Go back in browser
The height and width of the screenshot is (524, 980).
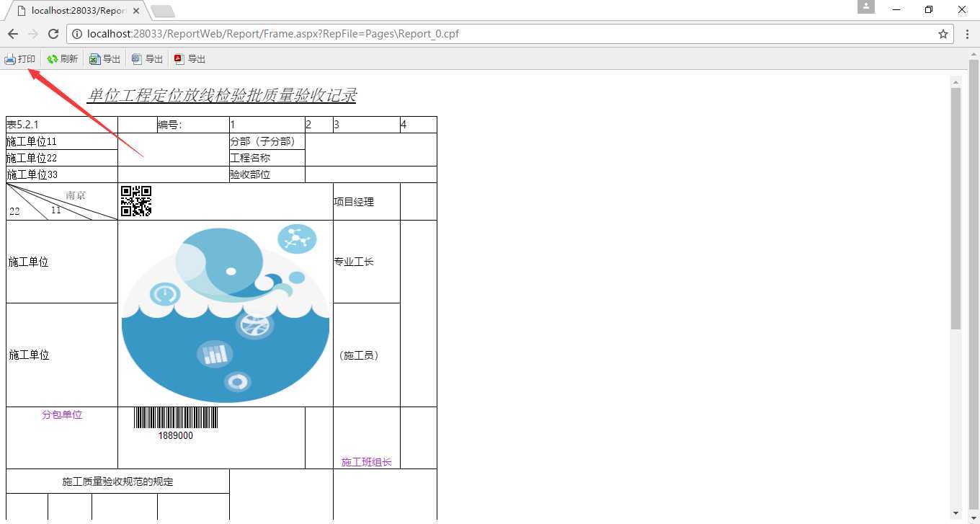pos(13,34)
